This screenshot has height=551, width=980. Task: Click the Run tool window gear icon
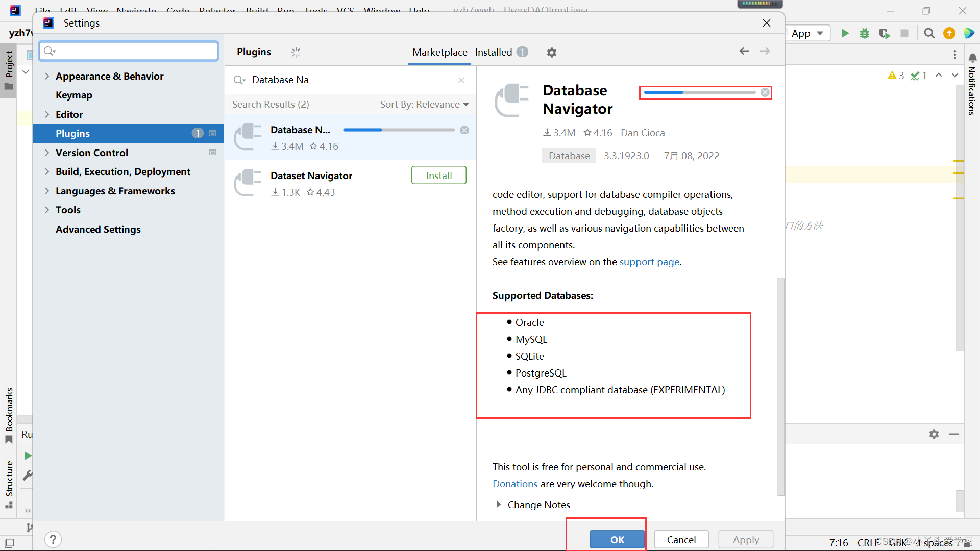[934, 434]
